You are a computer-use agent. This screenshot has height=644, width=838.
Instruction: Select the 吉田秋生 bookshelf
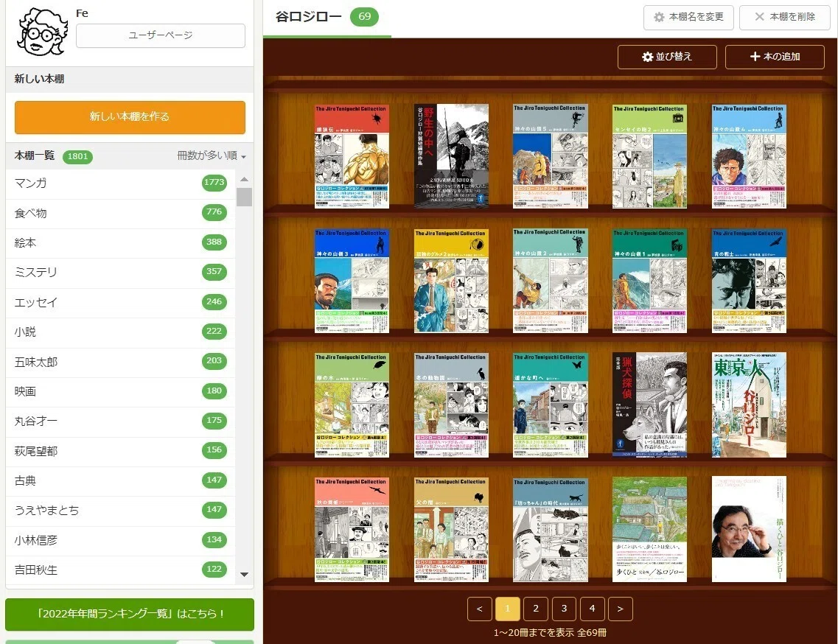[x=120, y=570]
